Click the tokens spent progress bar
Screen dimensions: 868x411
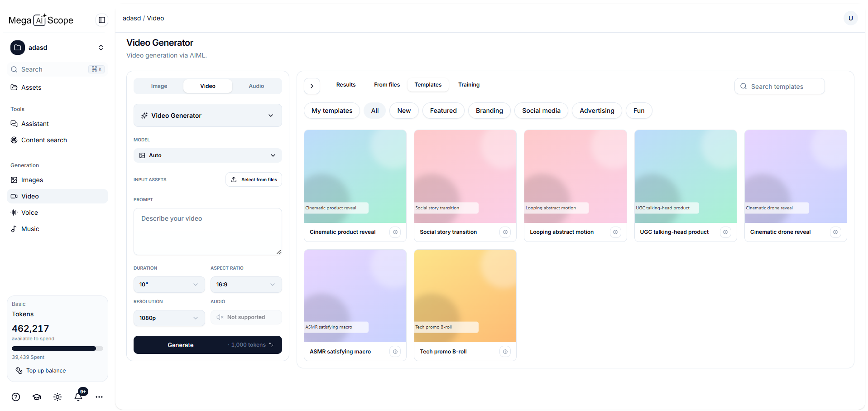(58, 348)
